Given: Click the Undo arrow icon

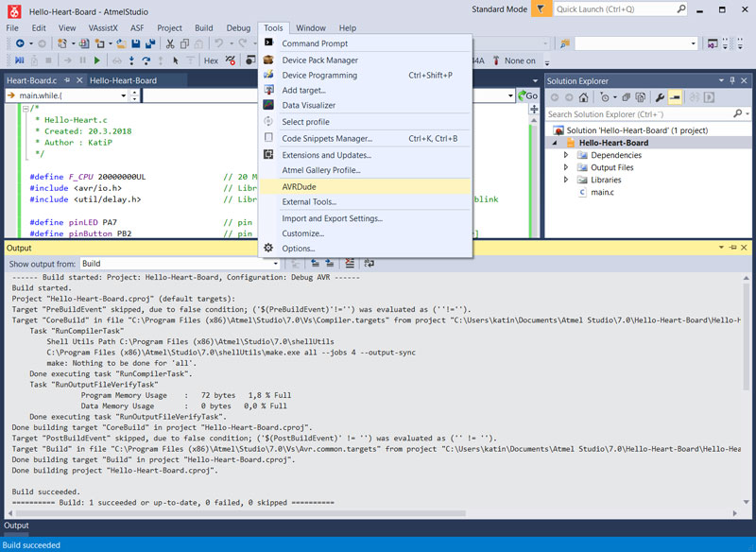Looking at the screenshot, I should click(x=219, y=43).
